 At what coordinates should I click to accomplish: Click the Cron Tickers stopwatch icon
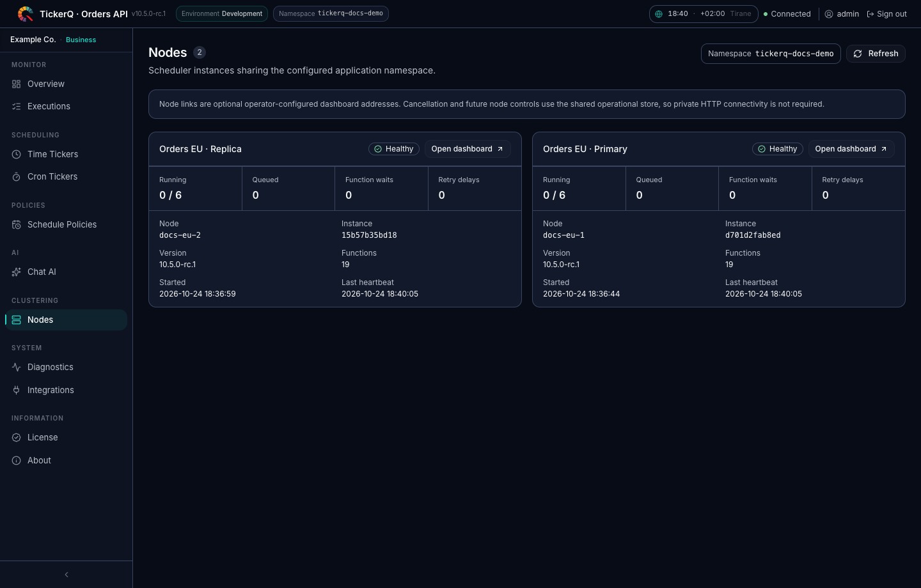pyautogui.click(x=17, y=176)
